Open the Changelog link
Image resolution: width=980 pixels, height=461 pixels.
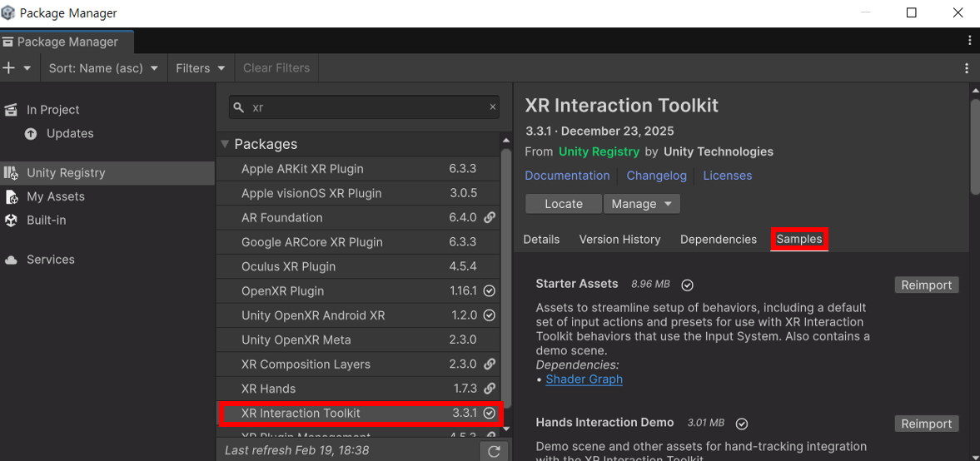point(656,176)
